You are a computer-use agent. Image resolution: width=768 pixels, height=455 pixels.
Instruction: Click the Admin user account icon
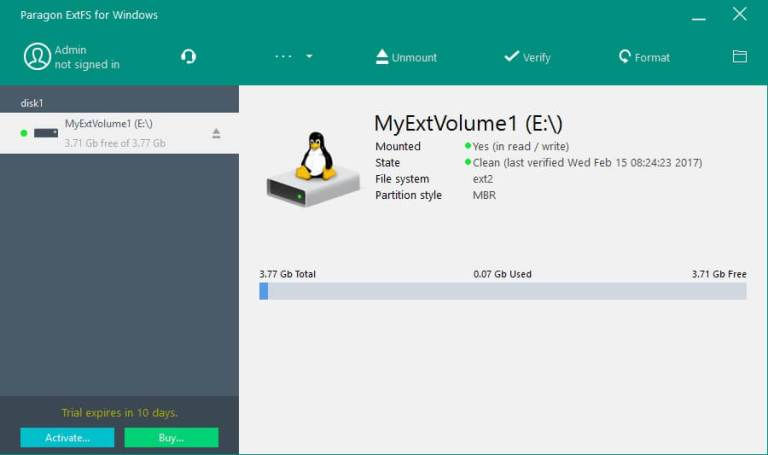coord(37,56)
